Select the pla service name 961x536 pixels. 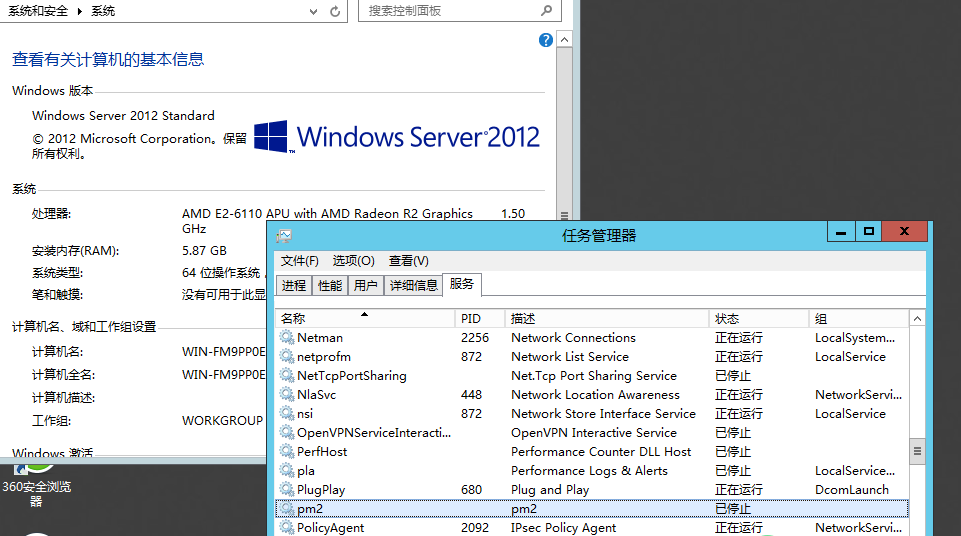(x=306, y=470)
